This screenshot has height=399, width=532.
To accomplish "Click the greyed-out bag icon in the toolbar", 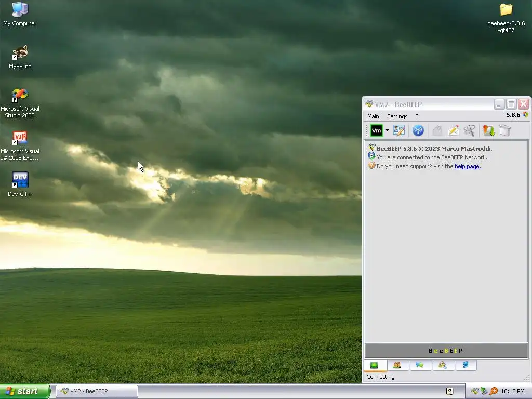I will pyautogui.click(x=437, y=130).
